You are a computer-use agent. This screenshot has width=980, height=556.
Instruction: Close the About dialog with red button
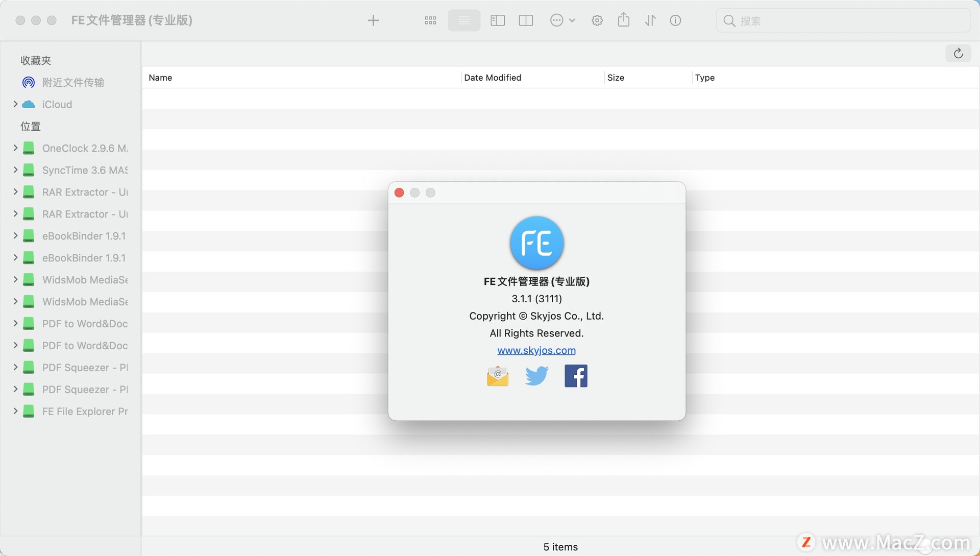pos(399,192)
